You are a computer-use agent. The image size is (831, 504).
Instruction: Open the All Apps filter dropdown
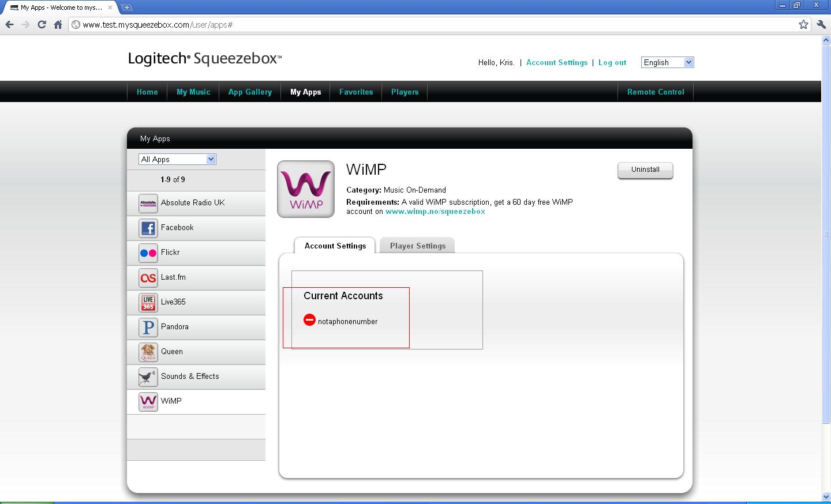(x=177, y=159)
